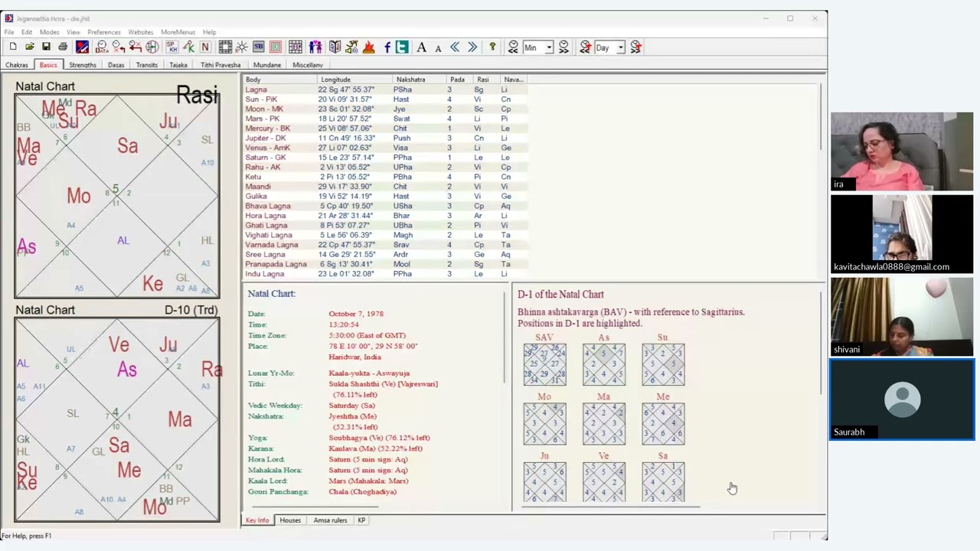
Task: Switch to the Transits tab
Action: click(147, 65)
